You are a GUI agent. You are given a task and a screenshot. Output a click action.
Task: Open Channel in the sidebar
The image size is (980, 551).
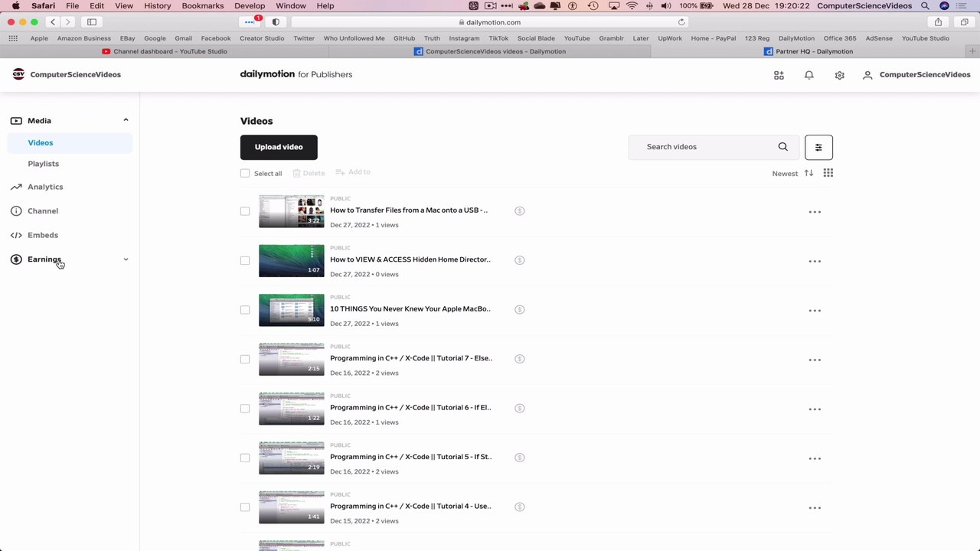43,211
